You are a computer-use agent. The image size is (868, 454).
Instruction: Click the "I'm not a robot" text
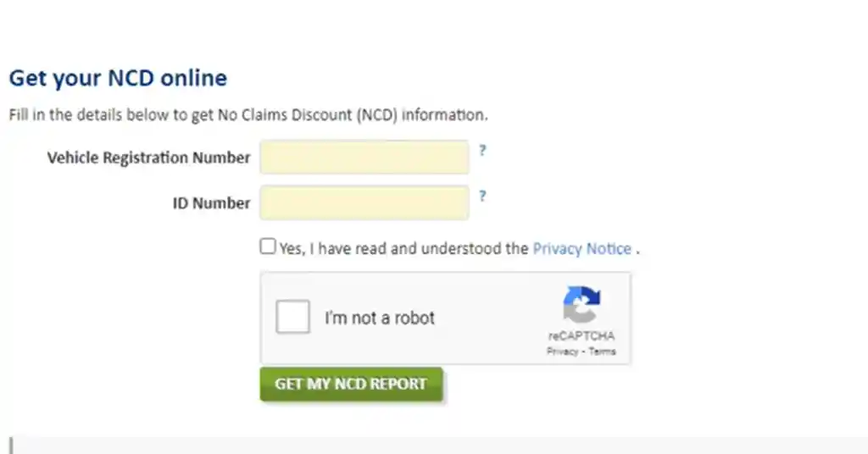[380, 318]
